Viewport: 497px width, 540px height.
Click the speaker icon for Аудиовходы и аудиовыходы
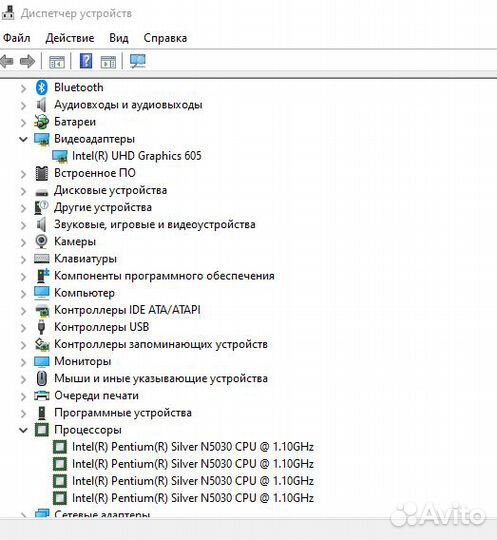point(41,105)
